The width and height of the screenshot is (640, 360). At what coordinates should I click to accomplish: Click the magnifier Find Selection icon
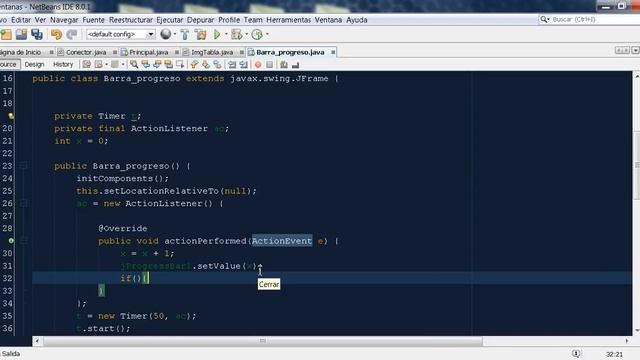pos(134,64)
